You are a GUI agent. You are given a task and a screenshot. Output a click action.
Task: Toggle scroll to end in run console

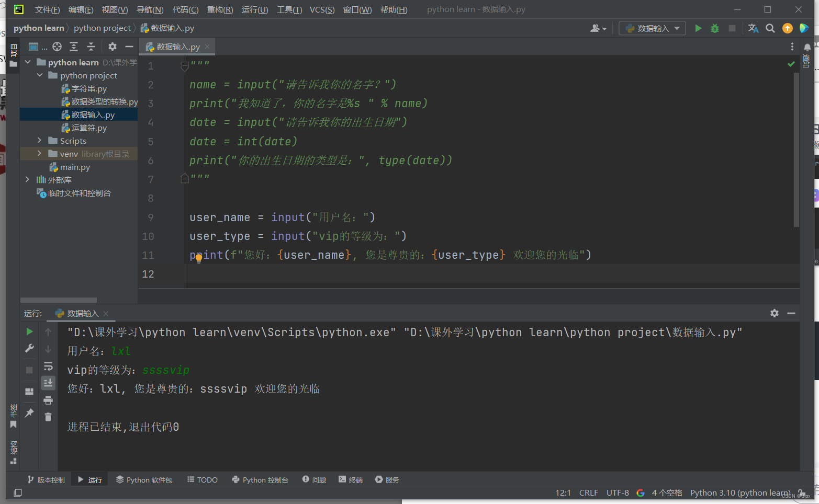[48, 383]
